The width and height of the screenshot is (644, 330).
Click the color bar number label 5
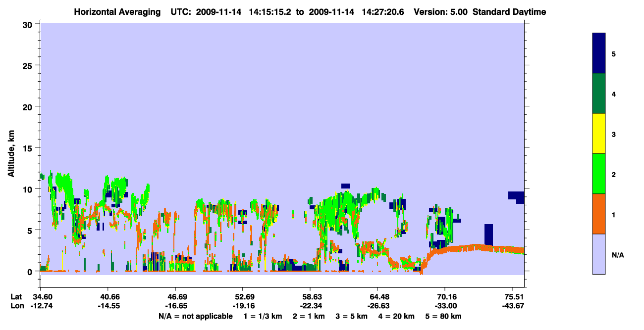(614, 53)
